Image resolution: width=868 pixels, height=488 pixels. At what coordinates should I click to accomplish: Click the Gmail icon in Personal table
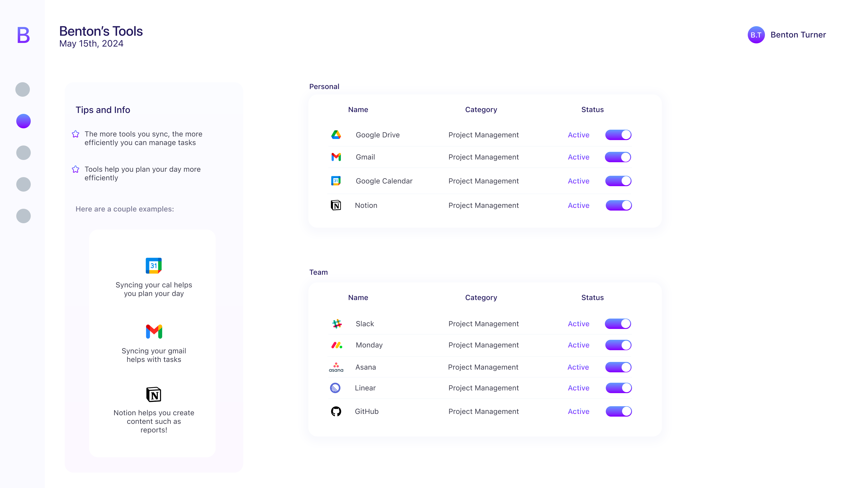[336, 157]
